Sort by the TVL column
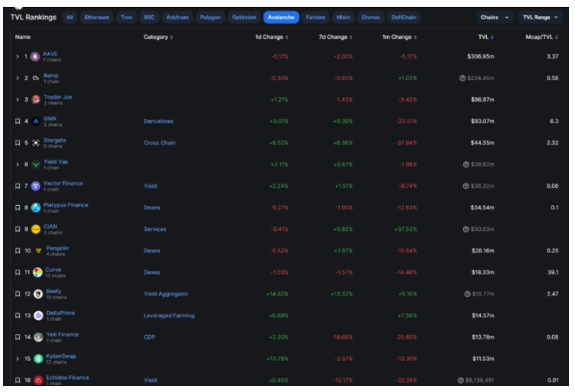 click(486, 37)
